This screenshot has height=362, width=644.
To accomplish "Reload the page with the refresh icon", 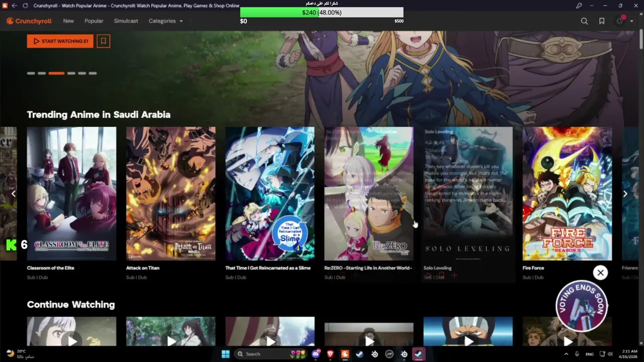I will 26,6.
